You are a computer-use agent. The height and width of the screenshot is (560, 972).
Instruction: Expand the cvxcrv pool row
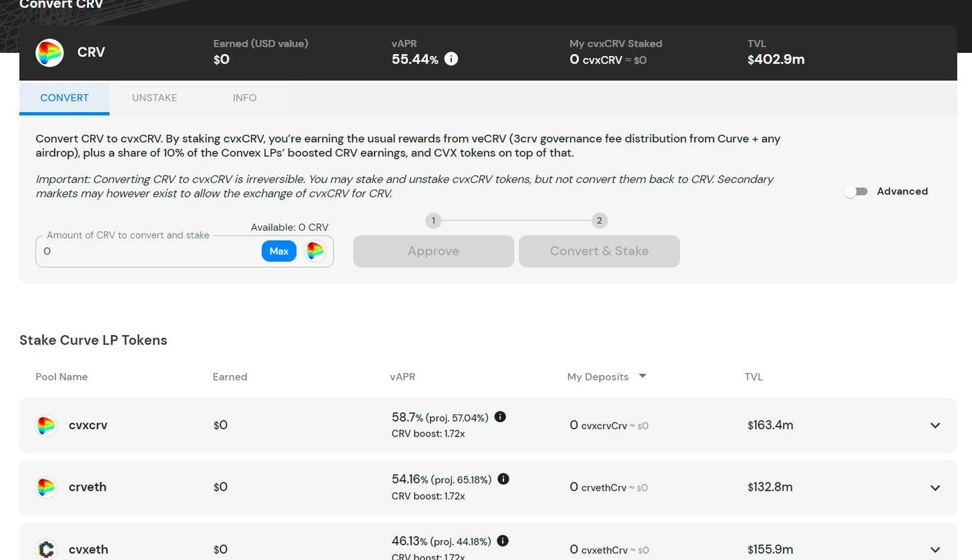pos(935,425)
